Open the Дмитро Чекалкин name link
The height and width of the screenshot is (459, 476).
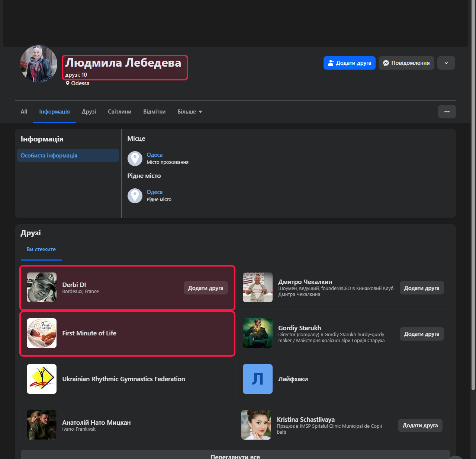point(305,282)
